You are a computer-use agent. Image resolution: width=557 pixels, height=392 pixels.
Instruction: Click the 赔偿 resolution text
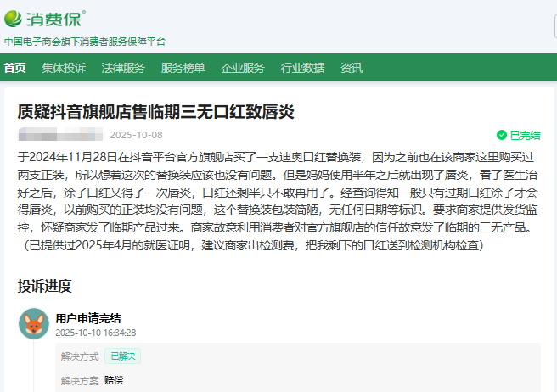(x=114, y=380)
